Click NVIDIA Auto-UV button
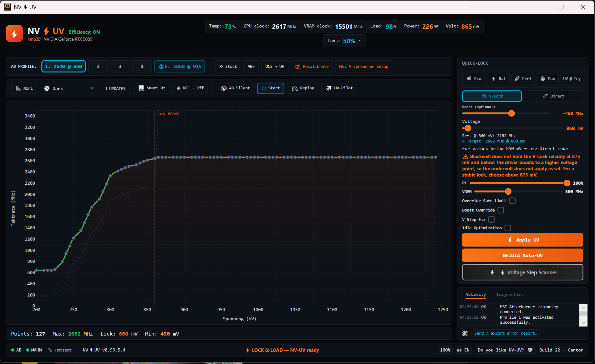 [x=522, y=256]
